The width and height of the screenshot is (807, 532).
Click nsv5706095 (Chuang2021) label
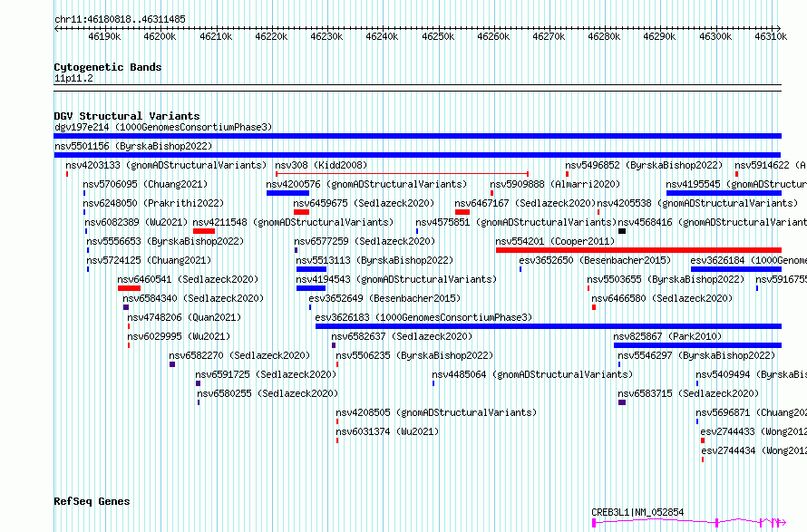[x=145, y=184]
